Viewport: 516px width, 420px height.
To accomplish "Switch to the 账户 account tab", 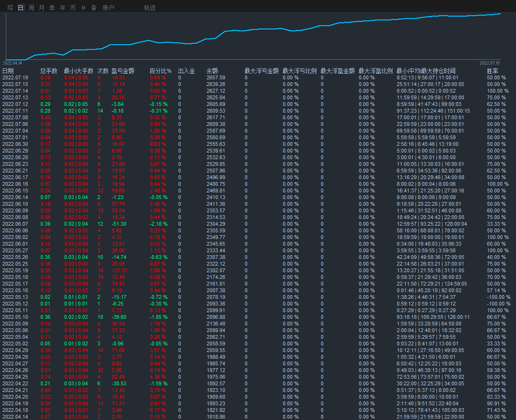I will pyautogui.click(x=108, y=8).
